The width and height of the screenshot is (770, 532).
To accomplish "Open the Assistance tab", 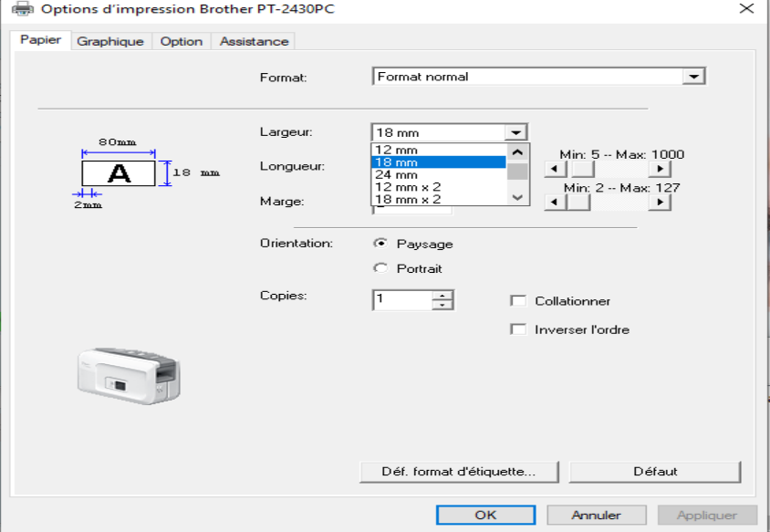I will [x=254, y=42].
